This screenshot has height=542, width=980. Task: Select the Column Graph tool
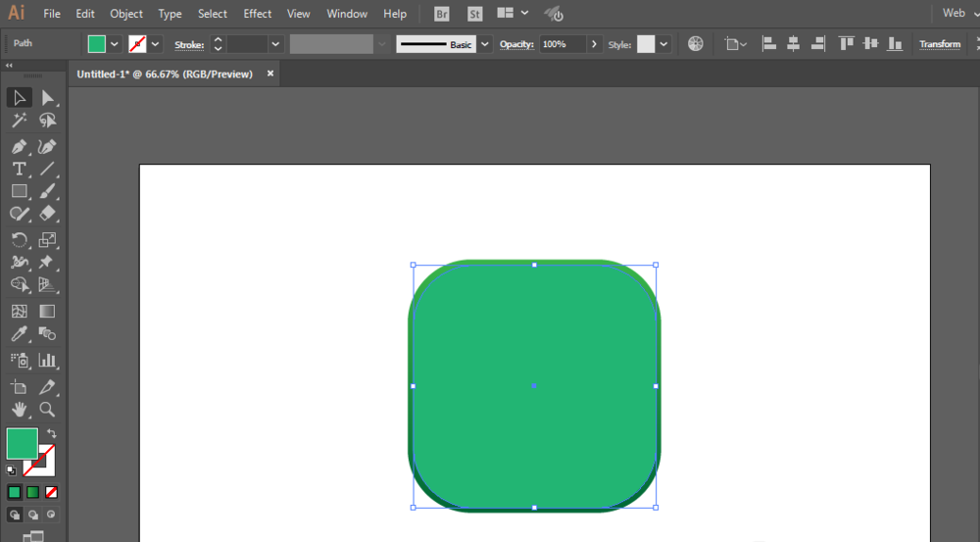pos(47,360)
